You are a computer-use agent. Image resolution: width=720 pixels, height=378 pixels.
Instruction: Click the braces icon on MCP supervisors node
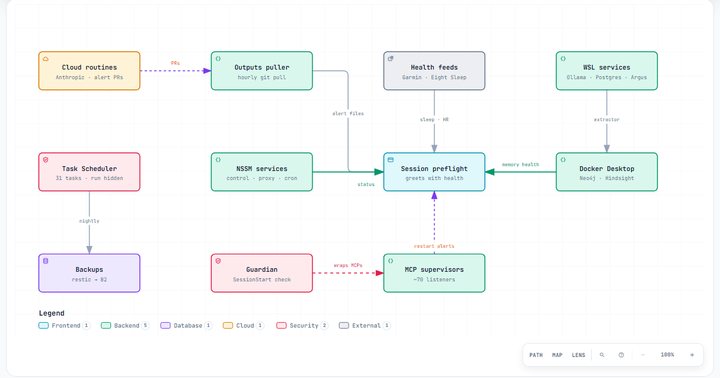[x=391, y=261]
